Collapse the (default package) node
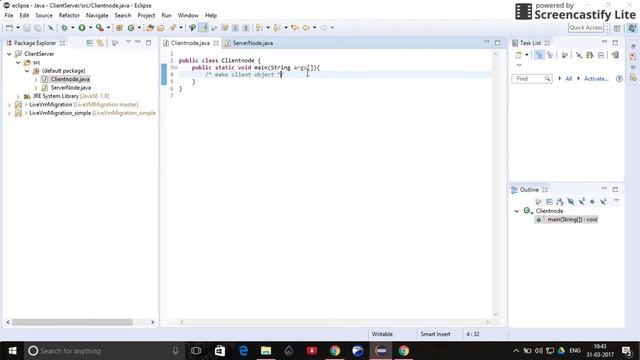 [27, 71]
